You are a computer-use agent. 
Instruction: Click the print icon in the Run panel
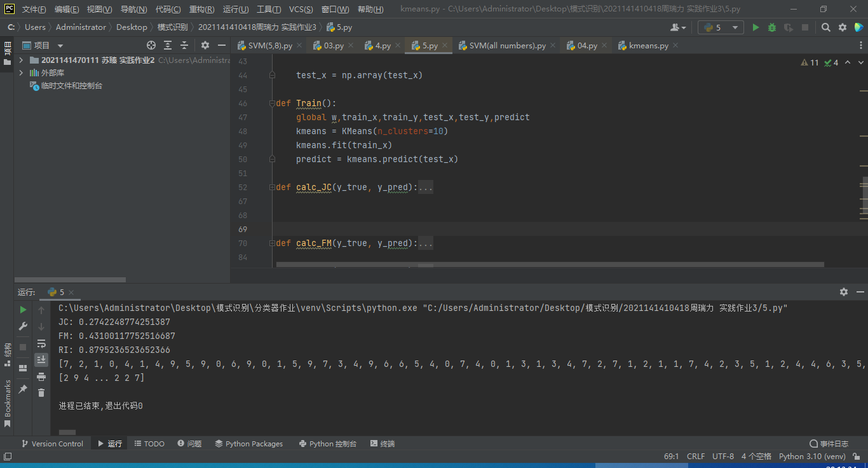[41, 376]
